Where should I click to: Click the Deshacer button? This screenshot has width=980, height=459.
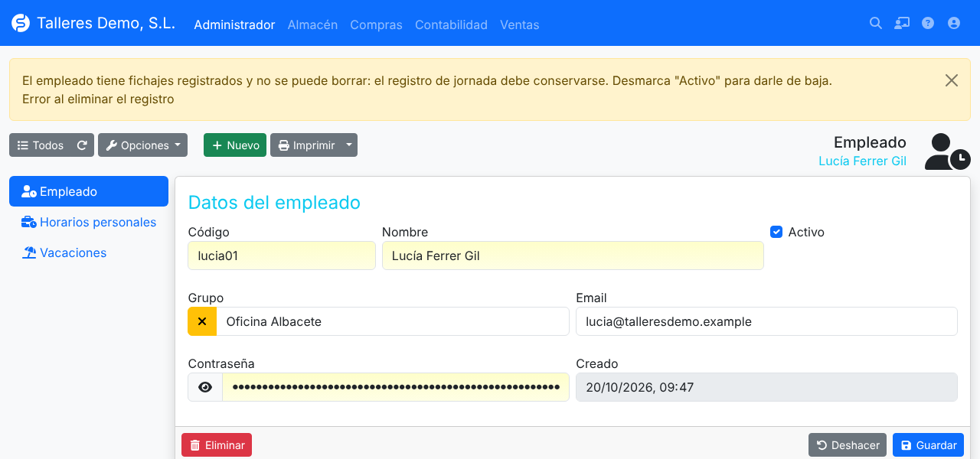(848, 445)
